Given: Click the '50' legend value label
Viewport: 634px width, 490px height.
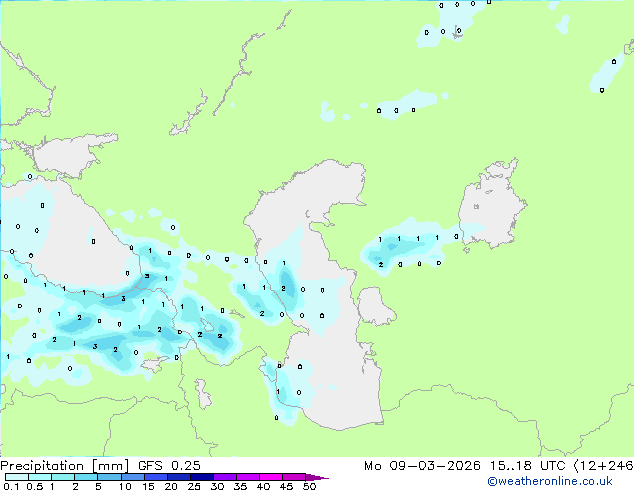Looking at the screenshot, I should [x=309, y=486].
